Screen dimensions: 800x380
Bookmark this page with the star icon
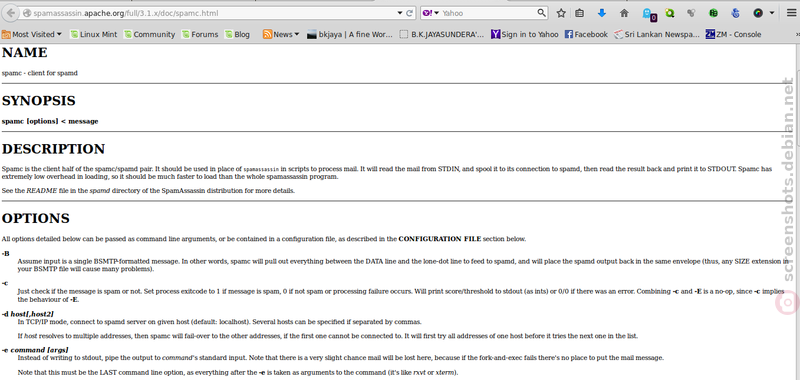561,13
